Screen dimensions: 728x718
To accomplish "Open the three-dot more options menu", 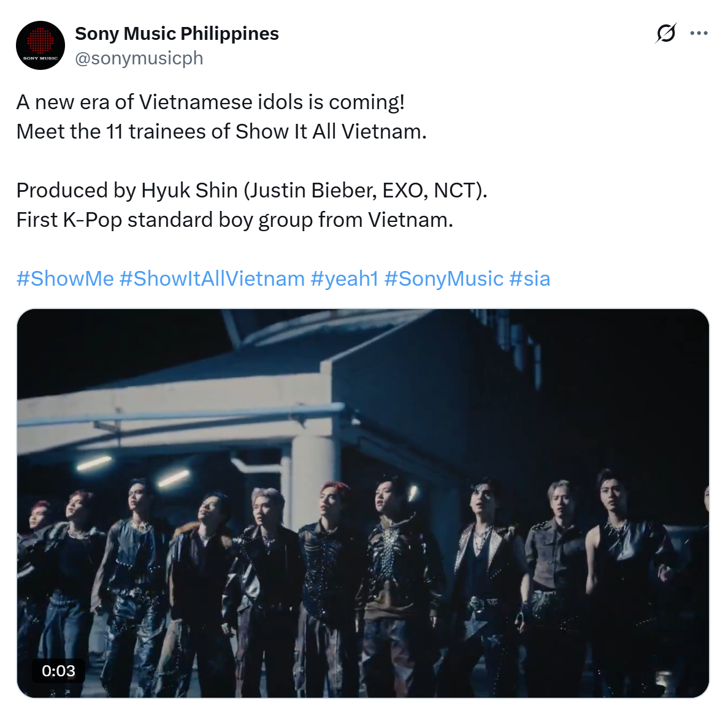I will [x=699, y=33].
